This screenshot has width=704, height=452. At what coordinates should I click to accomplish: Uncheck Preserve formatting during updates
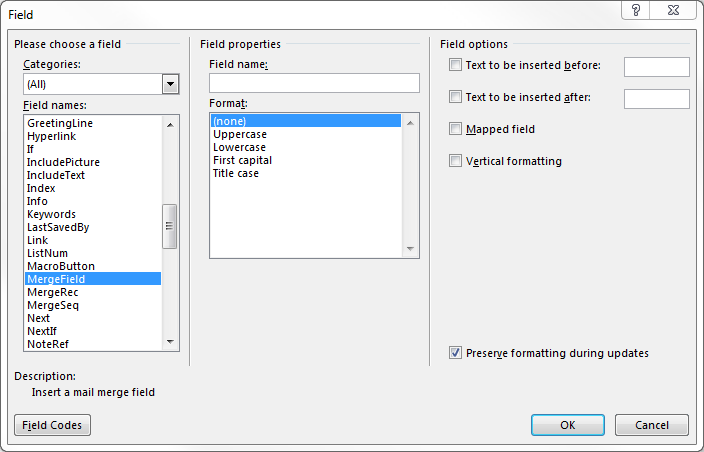pyautogui.click(x=456, y=353)
